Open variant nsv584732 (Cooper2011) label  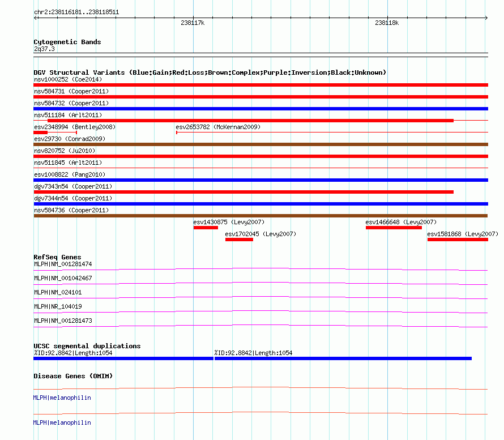point(71,103)
